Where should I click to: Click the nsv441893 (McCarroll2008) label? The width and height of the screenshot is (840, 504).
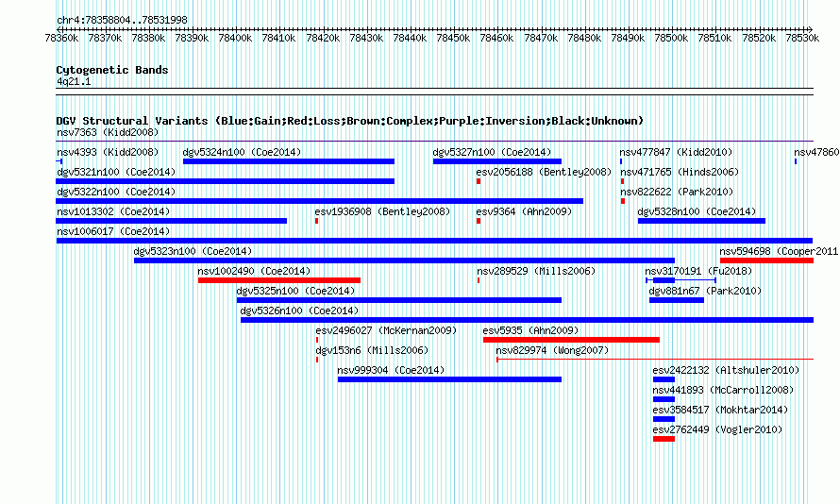723,390
